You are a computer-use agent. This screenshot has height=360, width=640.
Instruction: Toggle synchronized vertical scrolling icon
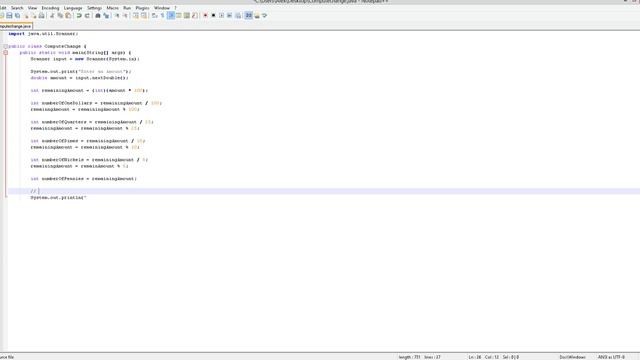(x=136, y=16)
